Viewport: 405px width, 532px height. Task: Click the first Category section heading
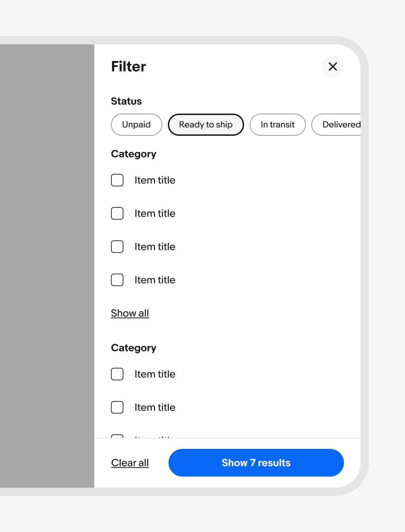(x=134, y=154)
